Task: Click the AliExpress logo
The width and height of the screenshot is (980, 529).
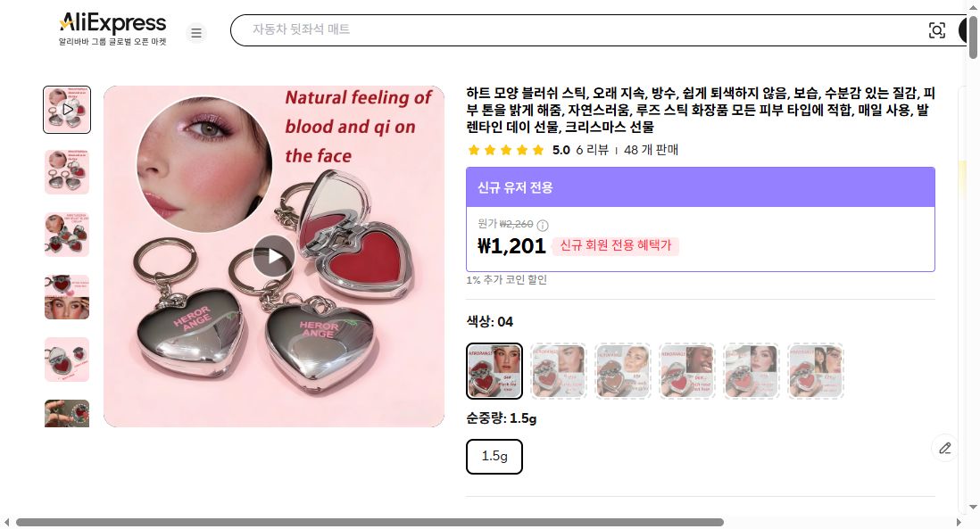Action: coord(112,22)
